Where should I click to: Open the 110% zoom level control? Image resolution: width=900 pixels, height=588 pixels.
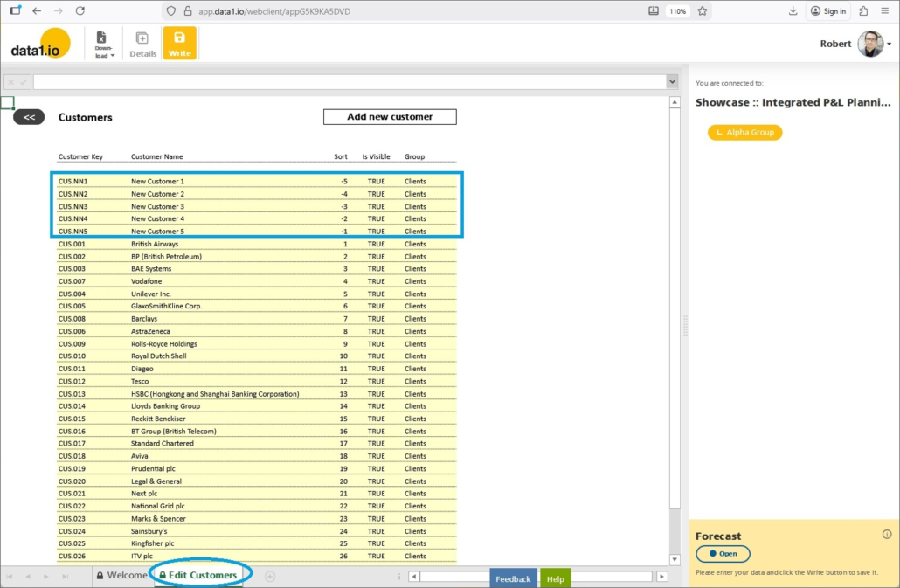tap(677, 11)
